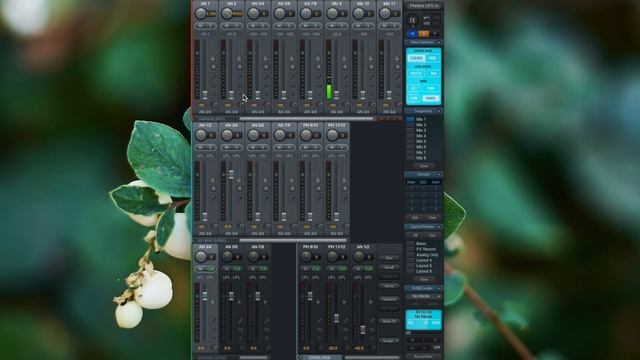Open settings wrench on hardware input AN 2
The image size is (640, 360).
[240, 76]
